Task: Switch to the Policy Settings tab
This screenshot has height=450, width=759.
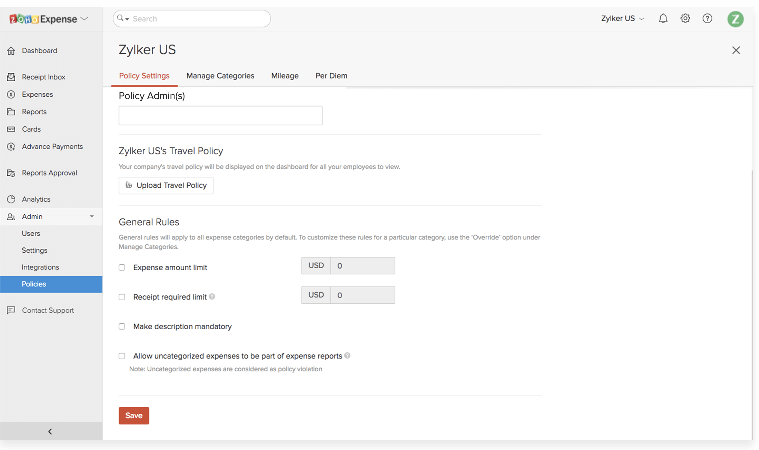Action: point(144,76)
